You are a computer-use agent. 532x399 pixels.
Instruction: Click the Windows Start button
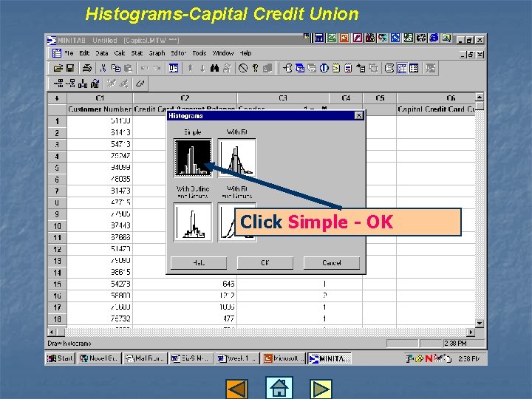pos(60,358)
